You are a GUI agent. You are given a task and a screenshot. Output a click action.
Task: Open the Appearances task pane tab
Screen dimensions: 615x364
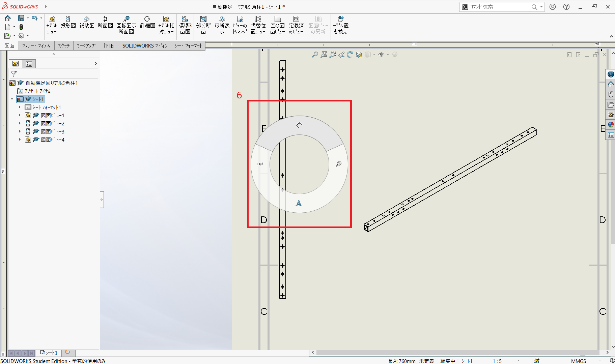click(x=611, y=125)
